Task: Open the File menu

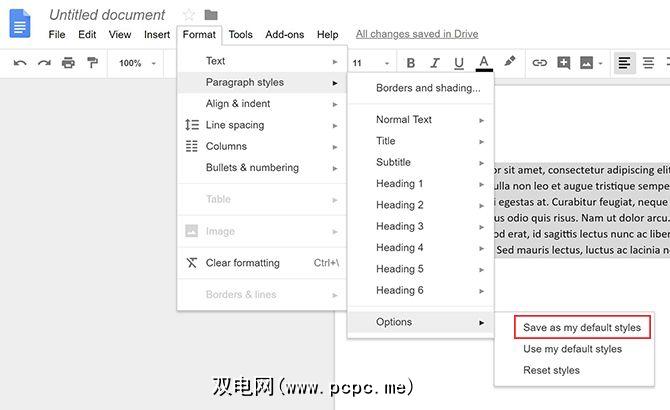Action: [x=57, y=34]
